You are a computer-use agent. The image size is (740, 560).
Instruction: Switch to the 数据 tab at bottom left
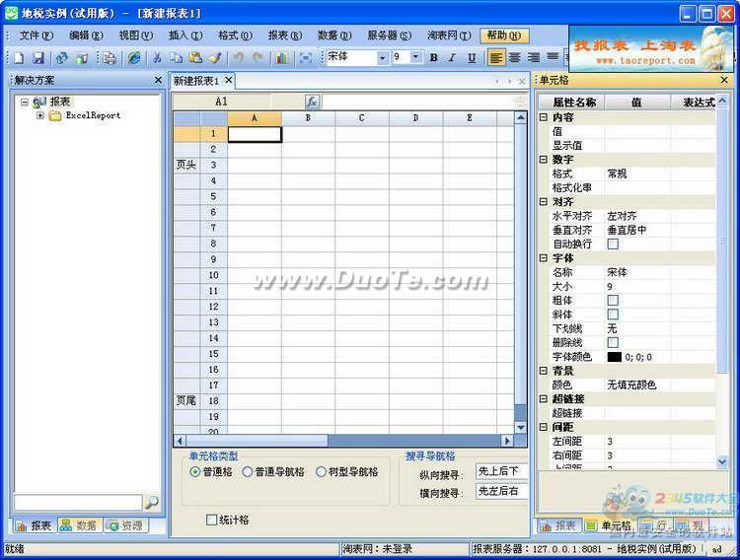pos(79,525)
